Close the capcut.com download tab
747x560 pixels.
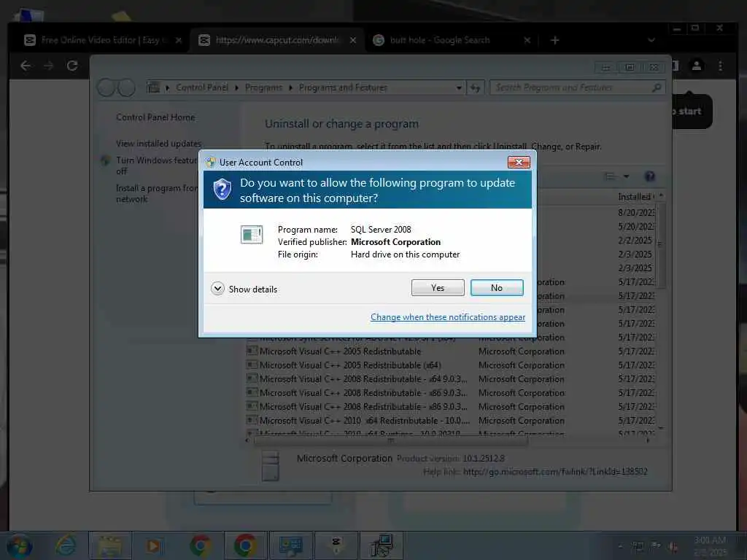point(353,41)
